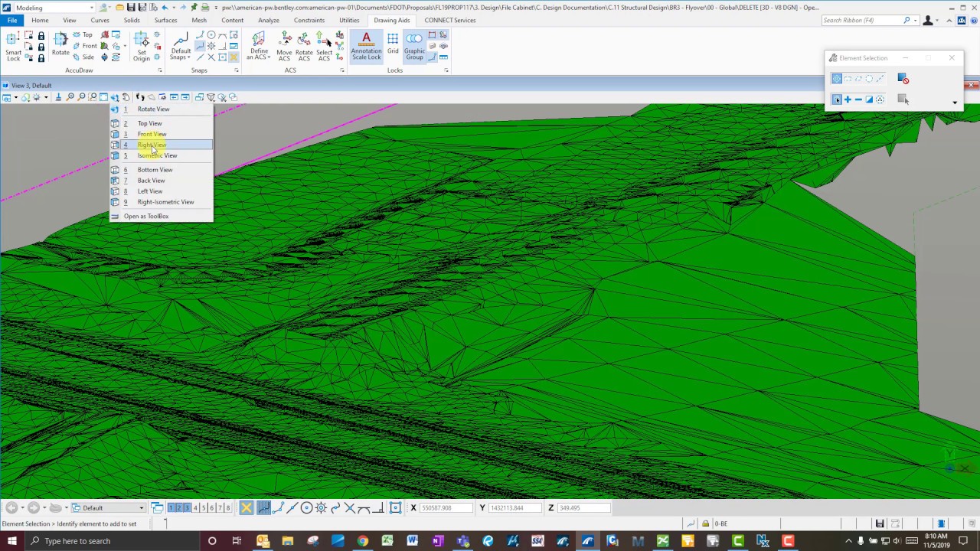980x551 pixels.
Task: Toggle the Grid lock
Action: click(x=393, y=44)
